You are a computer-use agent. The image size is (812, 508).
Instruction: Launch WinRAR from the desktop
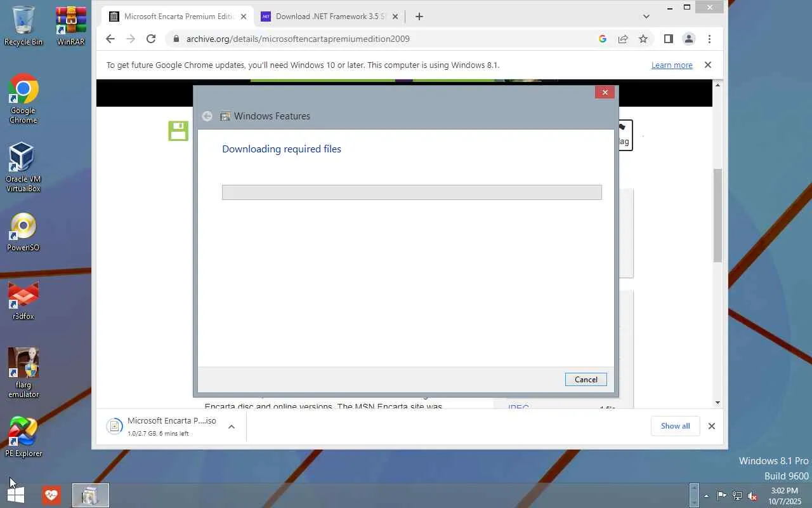71,26
